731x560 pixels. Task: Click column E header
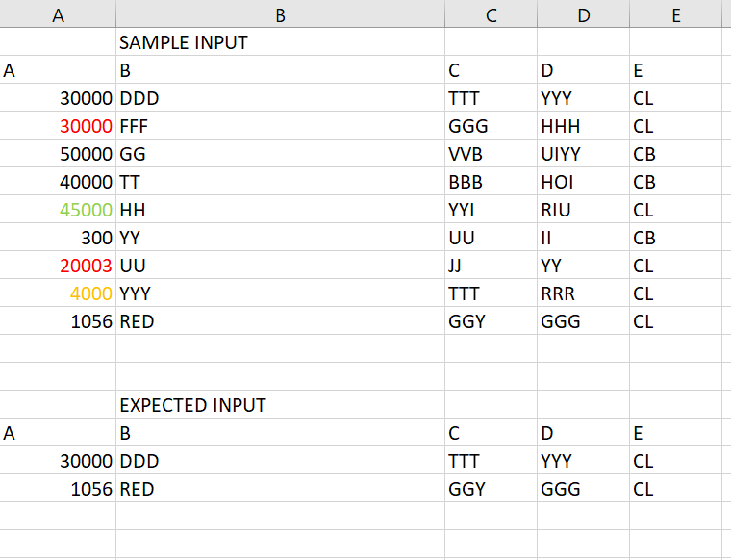click(x=675, y=13)
